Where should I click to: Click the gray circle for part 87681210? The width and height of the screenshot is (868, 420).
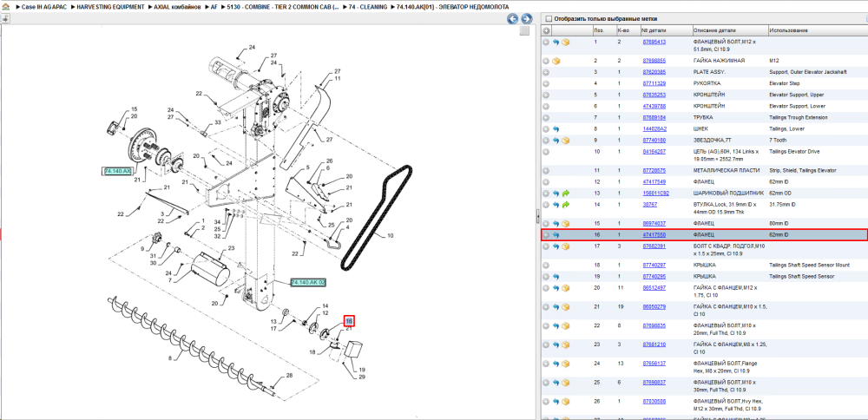546,345
